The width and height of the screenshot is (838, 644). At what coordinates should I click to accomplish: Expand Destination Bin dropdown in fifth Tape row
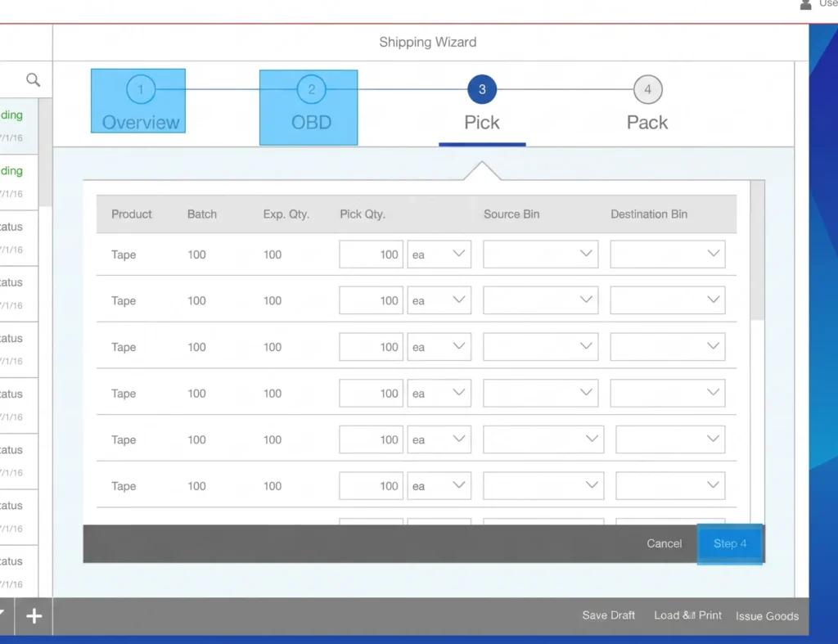pyautogui.click(x=671, y=439)
